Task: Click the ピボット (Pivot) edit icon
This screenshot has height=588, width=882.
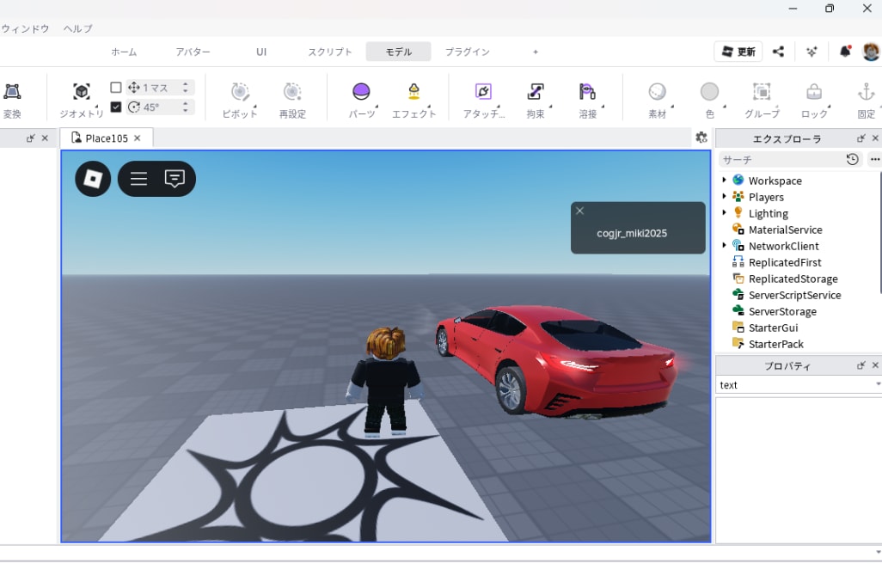Action: [240, 92]
